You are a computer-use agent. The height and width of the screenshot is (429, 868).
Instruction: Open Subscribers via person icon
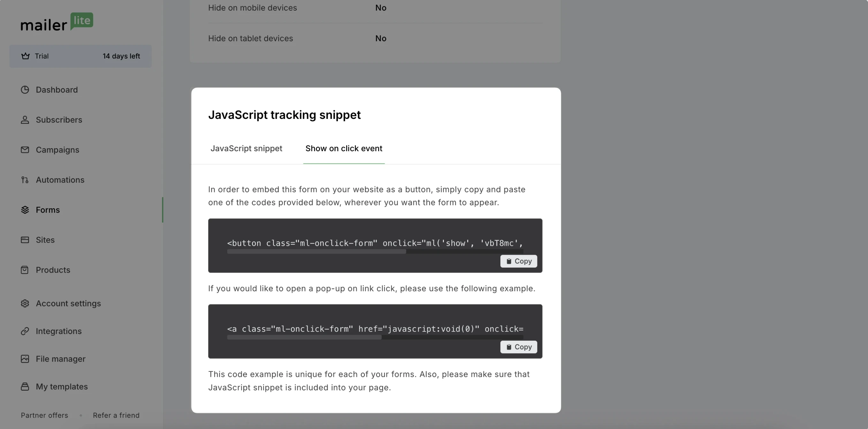[x=25, y=120]
